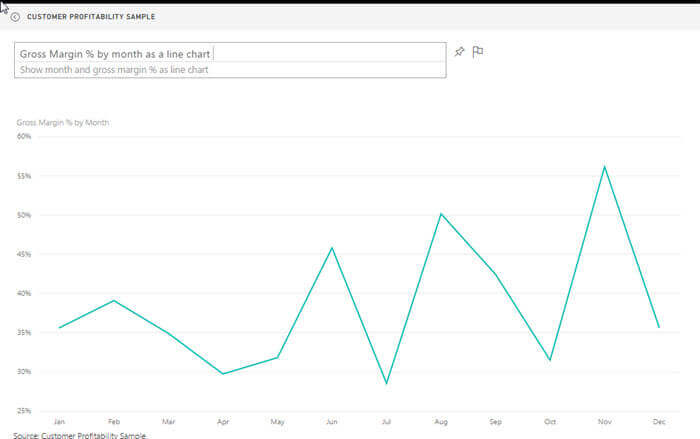The width and height of the screenshot is (700, 439).
Task: Click the Mar label on the x-axis
Action: click(168, 422)
